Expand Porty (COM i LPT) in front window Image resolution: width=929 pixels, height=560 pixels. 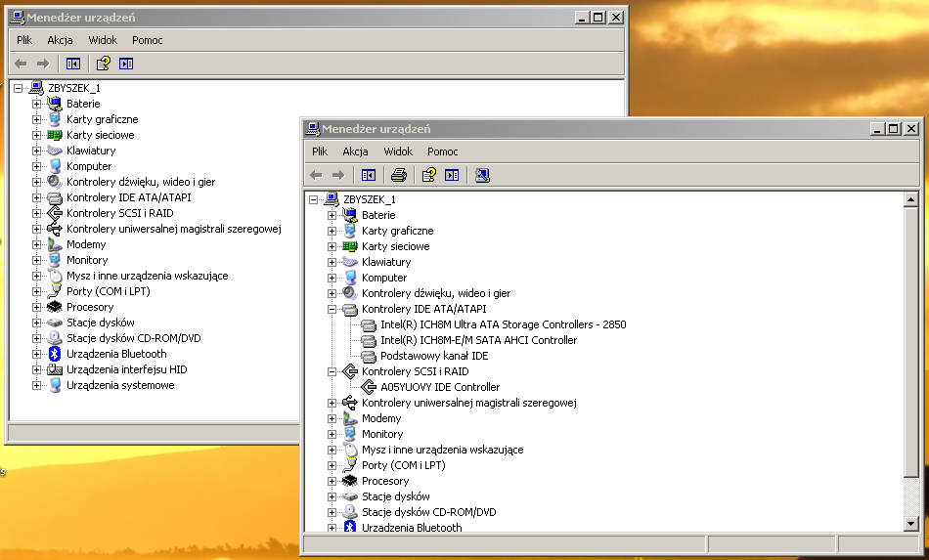[332, 465]
